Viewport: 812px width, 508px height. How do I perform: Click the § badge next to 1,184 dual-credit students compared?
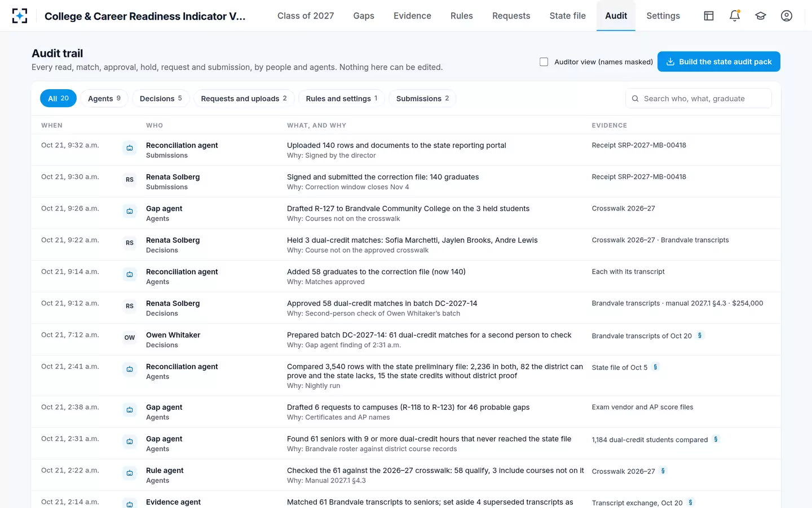point(716,439)
